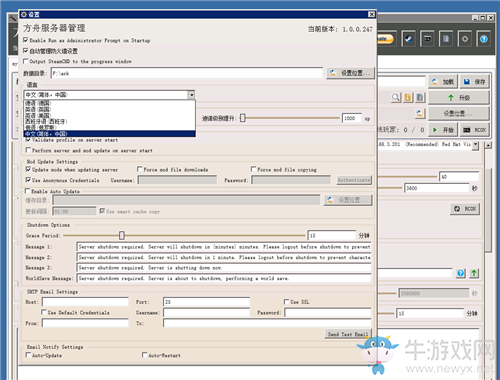This screenshot has height=380, width=500.
Task: Click the yellow info document icon
Action: [x=408, y=97]
